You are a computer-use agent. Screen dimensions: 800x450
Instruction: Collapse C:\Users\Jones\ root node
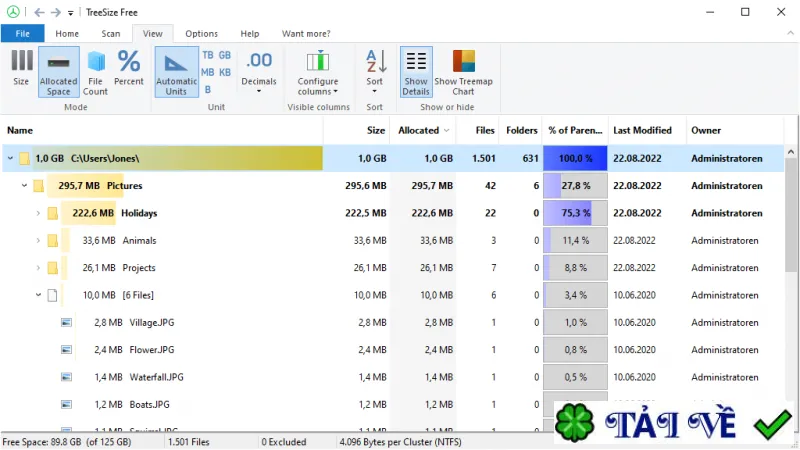click(10, 159)
